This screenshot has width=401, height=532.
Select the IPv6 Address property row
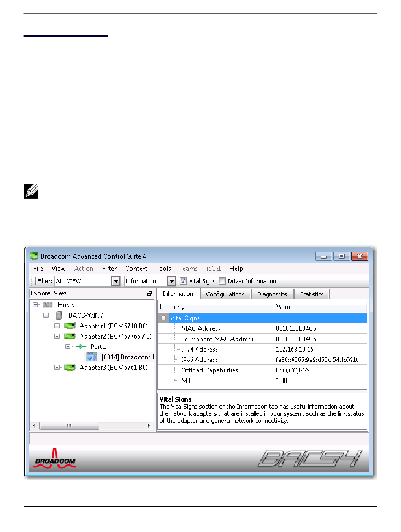coord(262,360)
